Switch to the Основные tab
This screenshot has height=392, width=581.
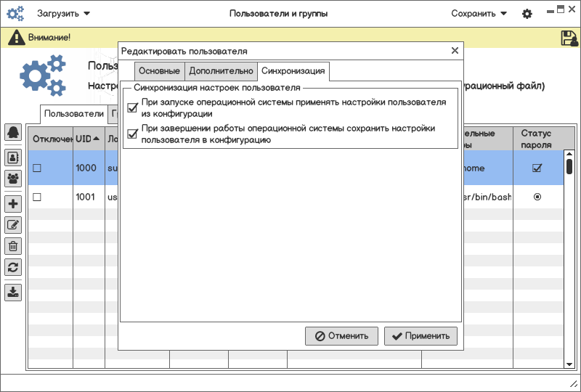(159, 70)
